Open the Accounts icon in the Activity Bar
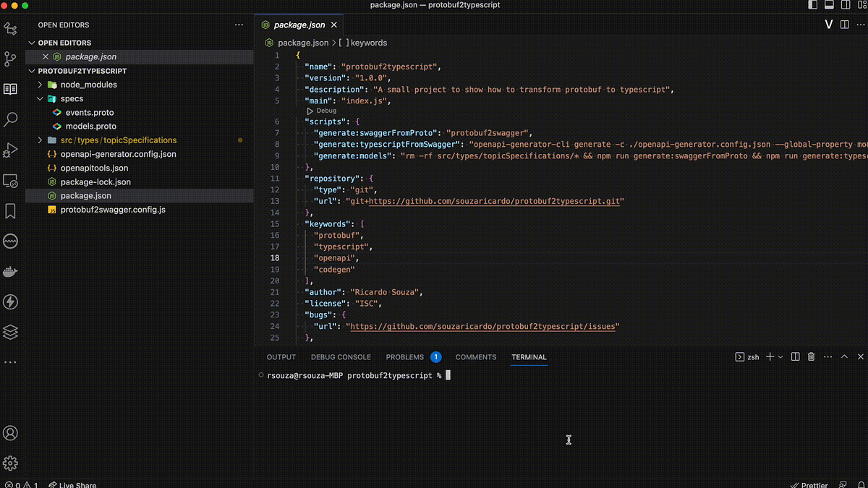The width and height of the screenshot is (868, 488). click(x=10, y=433)
